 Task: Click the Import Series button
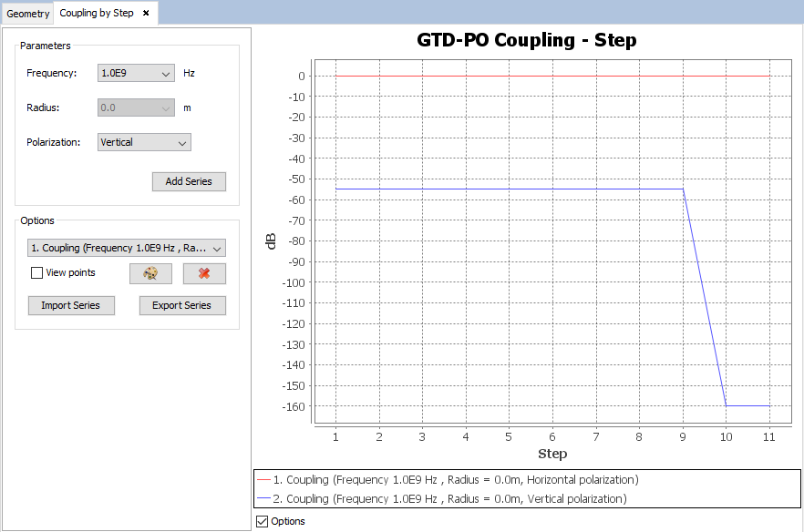tap(71, 305)
